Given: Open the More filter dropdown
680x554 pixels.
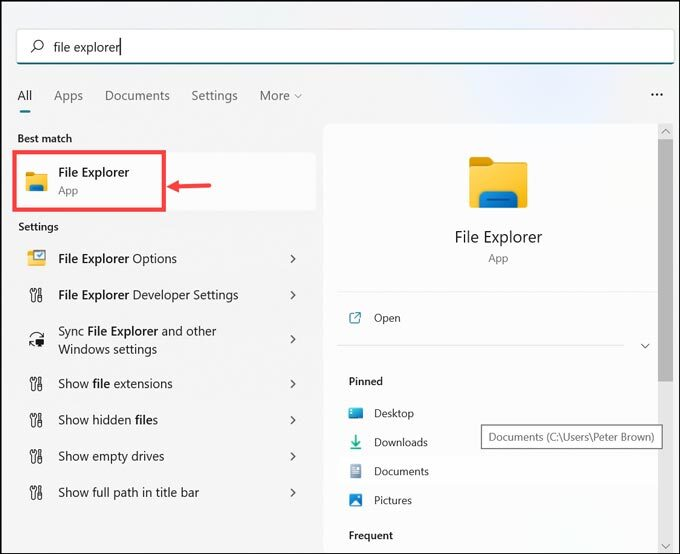Looking at the screenshot, I should (281, 95).
